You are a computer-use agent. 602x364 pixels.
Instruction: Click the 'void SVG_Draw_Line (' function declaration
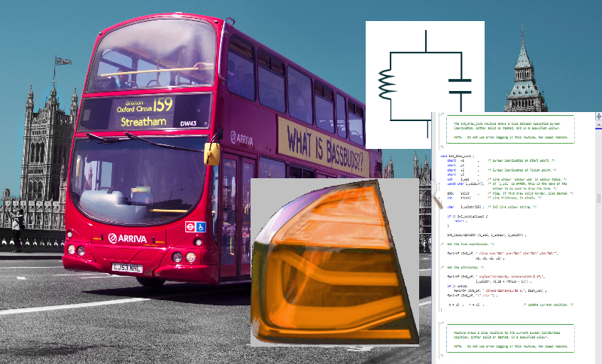coord(457,156)
